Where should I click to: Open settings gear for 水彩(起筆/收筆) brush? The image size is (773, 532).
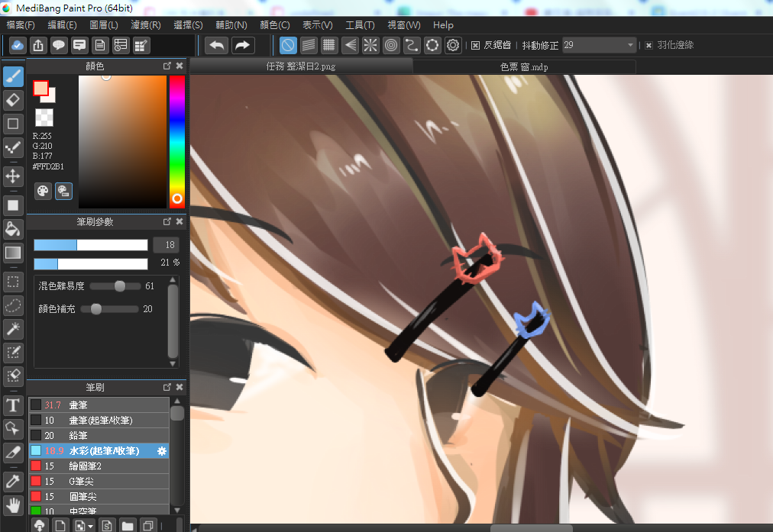[162, 451]
